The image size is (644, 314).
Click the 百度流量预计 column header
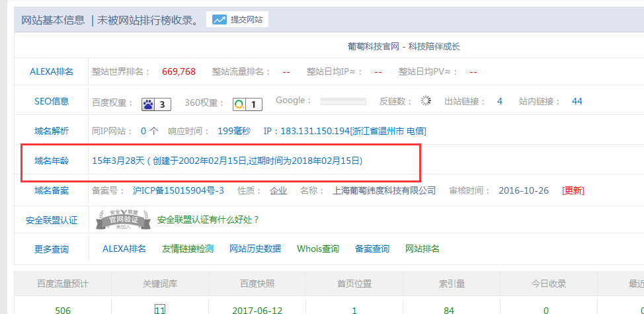(62, 283)
